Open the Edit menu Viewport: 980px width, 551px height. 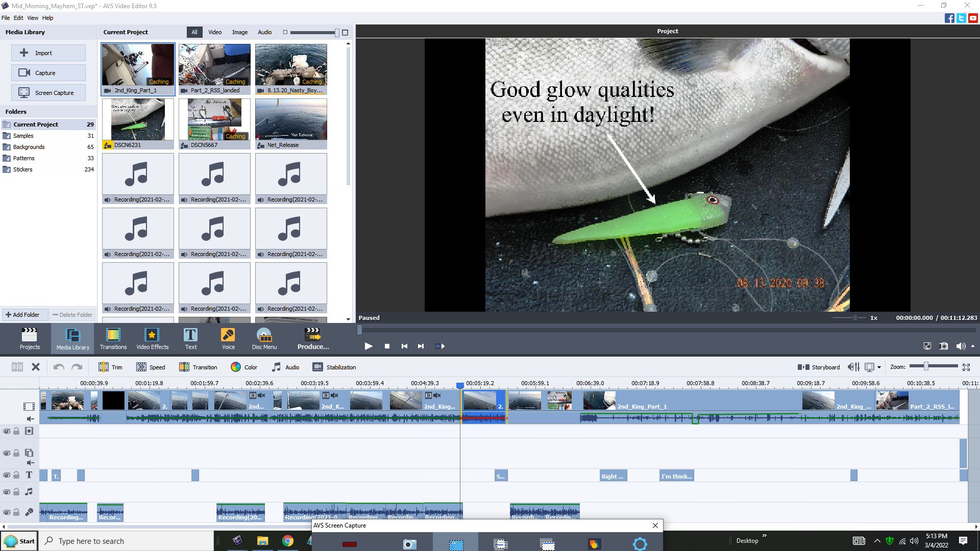18,18
